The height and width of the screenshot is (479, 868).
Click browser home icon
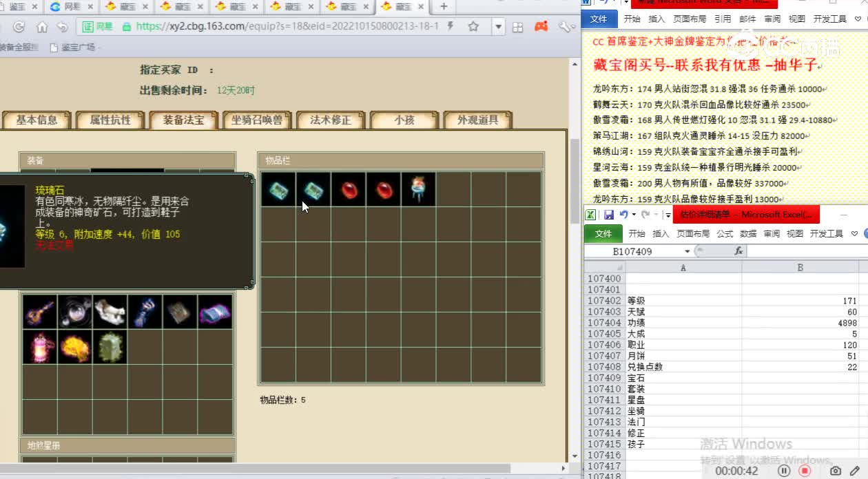pyautogui.click(x=42, y=27)
